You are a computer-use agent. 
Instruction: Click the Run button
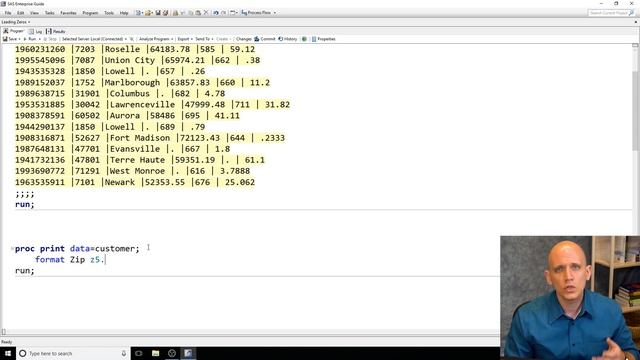29,39
